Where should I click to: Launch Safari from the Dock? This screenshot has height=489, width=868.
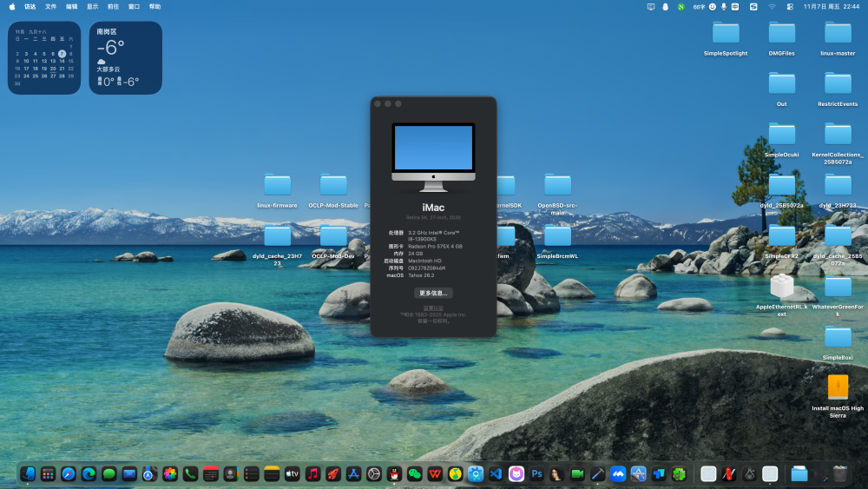tap(69, 474)
